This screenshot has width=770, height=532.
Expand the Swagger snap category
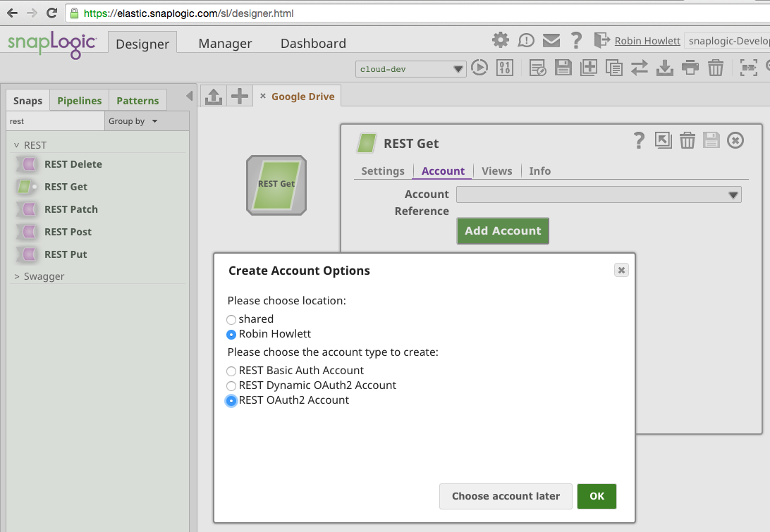pyautogui.click(x=17, y=276)
